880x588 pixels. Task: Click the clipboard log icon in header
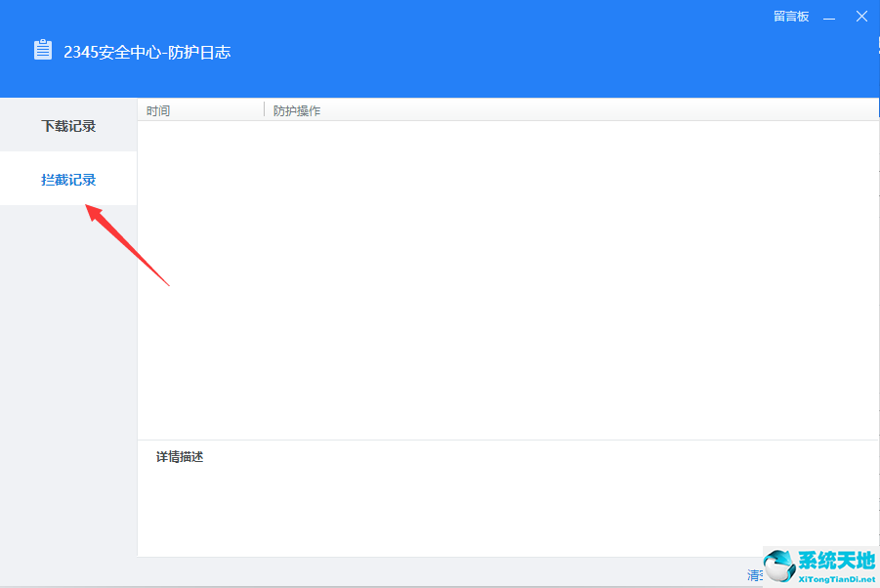click(x=43, y=51)
